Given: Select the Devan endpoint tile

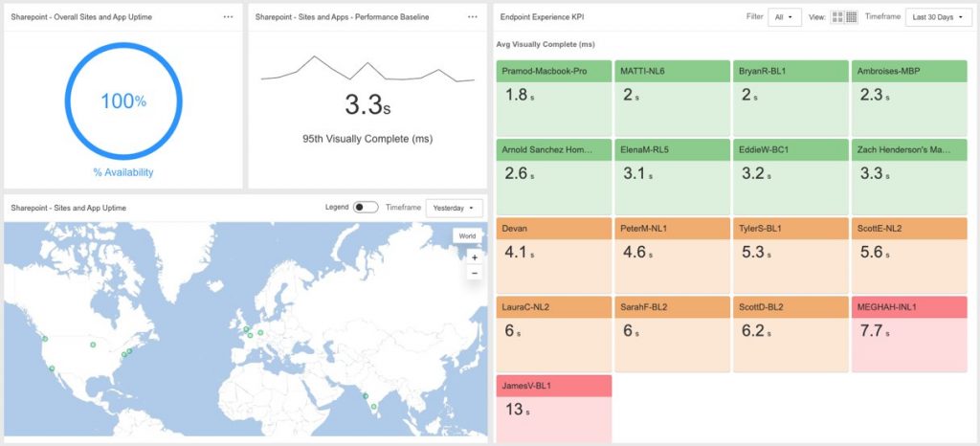Looking at the screenshot, I should [554, 256].
